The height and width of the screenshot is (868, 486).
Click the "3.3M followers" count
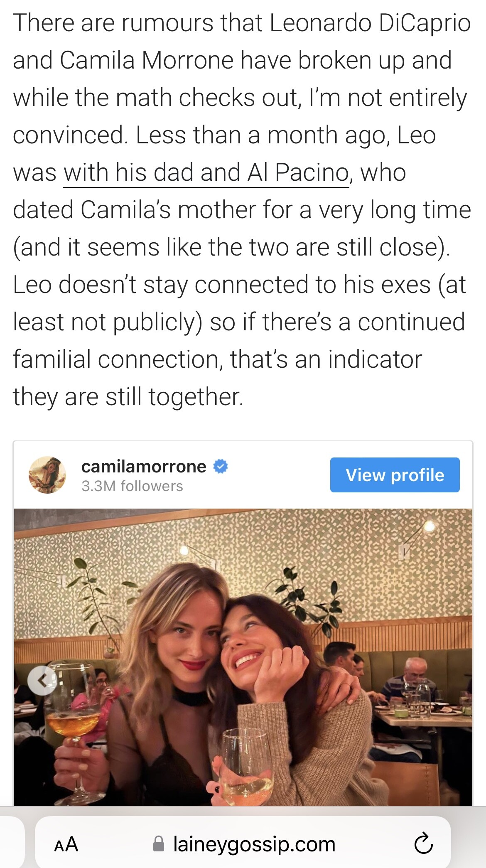click(132, 486)
